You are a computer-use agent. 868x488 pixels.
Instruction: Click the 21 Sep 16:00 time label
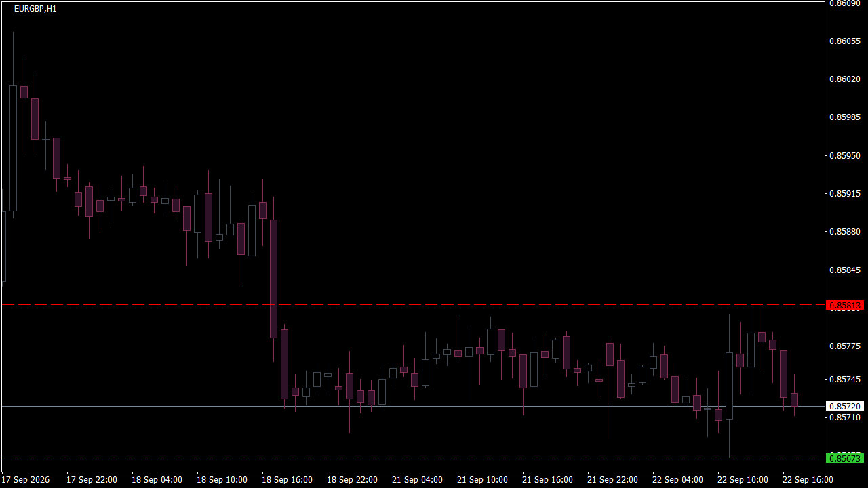click(547, 480)
